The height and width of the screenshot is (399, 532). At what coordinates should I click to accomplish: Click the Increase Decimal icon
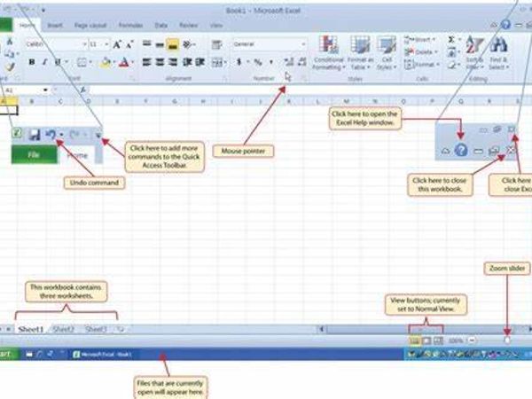[x=289, y=62]
